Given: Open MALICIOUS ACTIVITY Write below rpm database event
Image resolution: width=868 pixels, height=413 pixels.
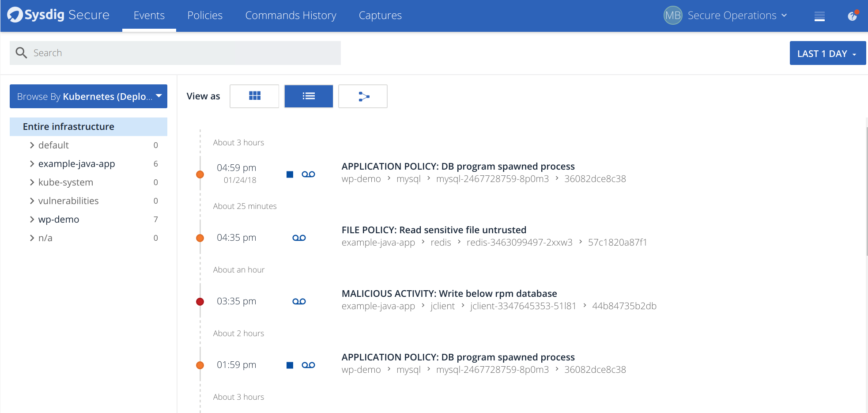Looking at the screenshot, I should click(x=449, y=294).
